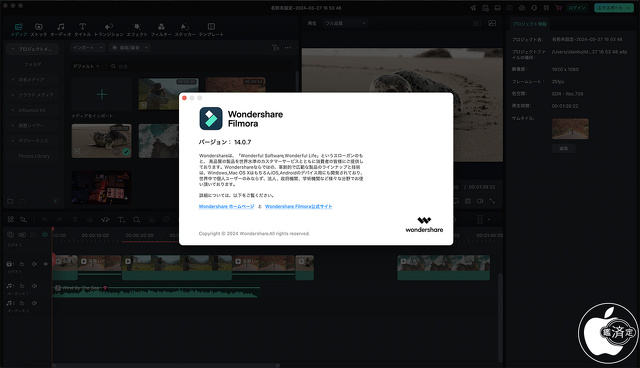Click the shopping cart icon

tap(558, 8)
